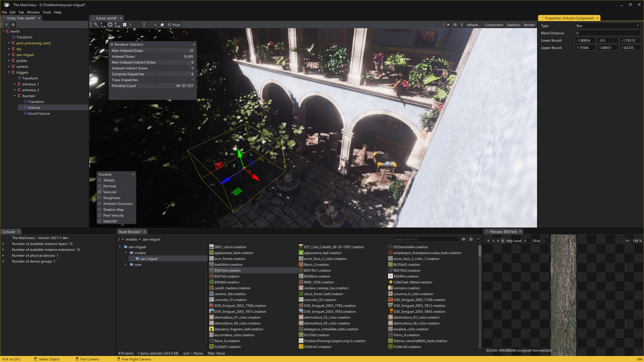Open the Tools menu

click(47, 12)
